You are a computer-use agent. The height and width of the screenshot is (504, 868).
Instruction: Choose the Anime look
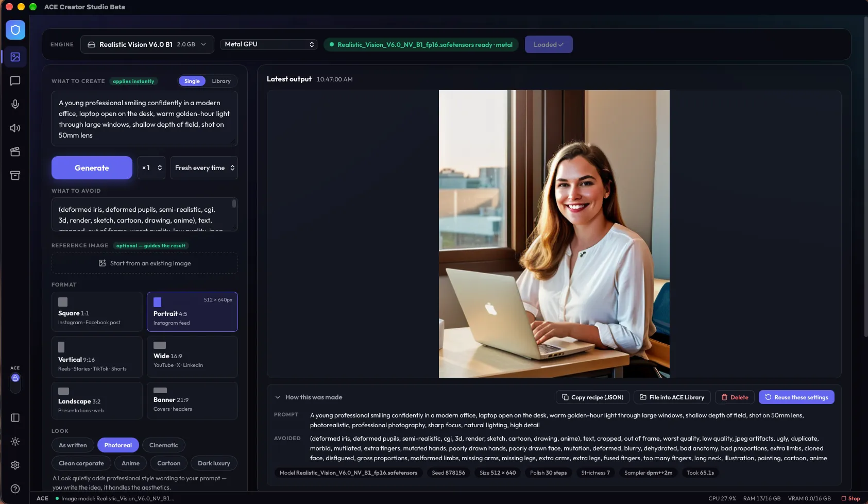point(130,463)
